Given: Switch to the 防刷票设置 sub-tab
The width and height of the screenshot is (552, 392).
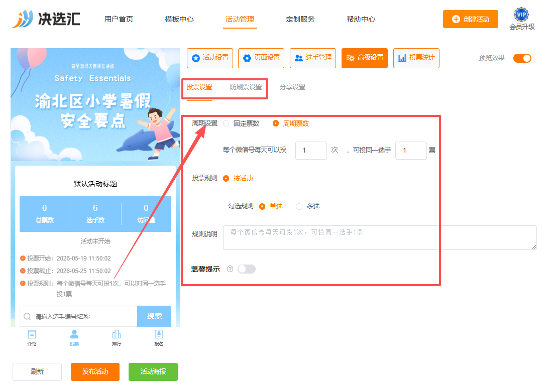Looking at the screenshot, I should (246, 87).
